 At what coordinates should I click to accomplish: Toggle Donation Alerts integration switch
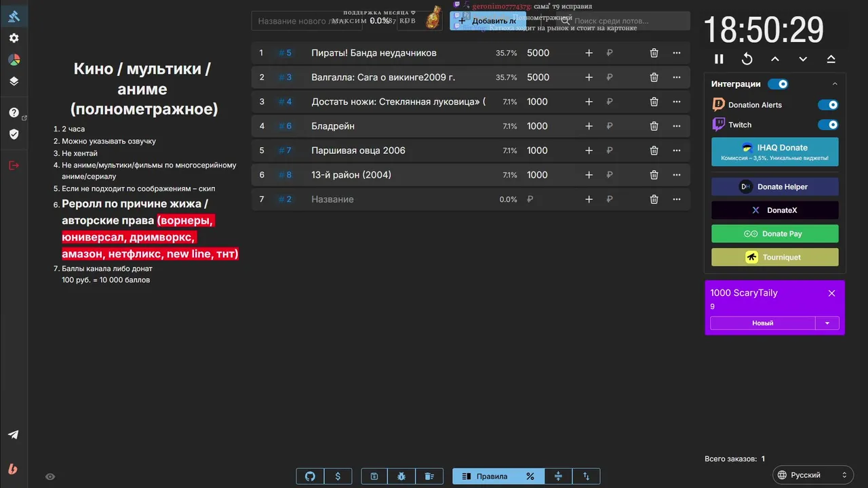pyautogui.click(x=828, y=105)
